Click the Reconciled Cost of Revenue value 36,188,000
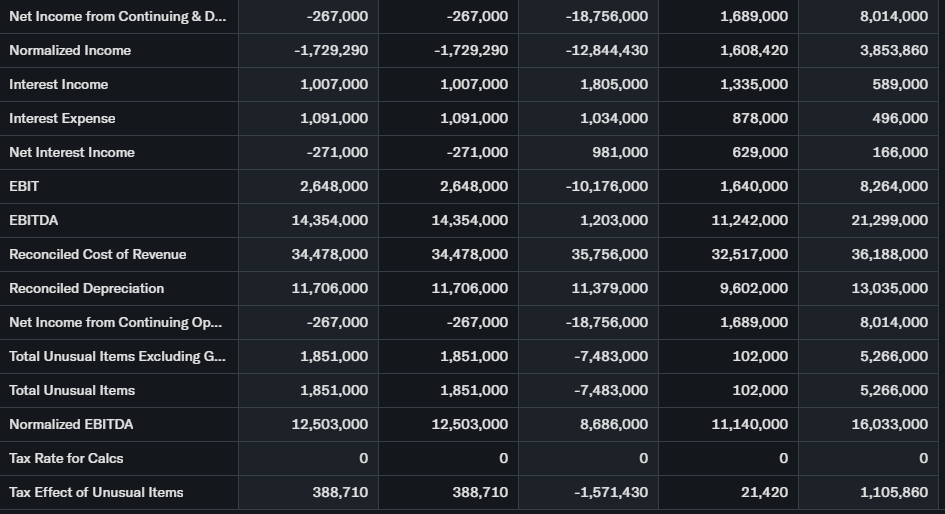 click(x=889, y=254)
